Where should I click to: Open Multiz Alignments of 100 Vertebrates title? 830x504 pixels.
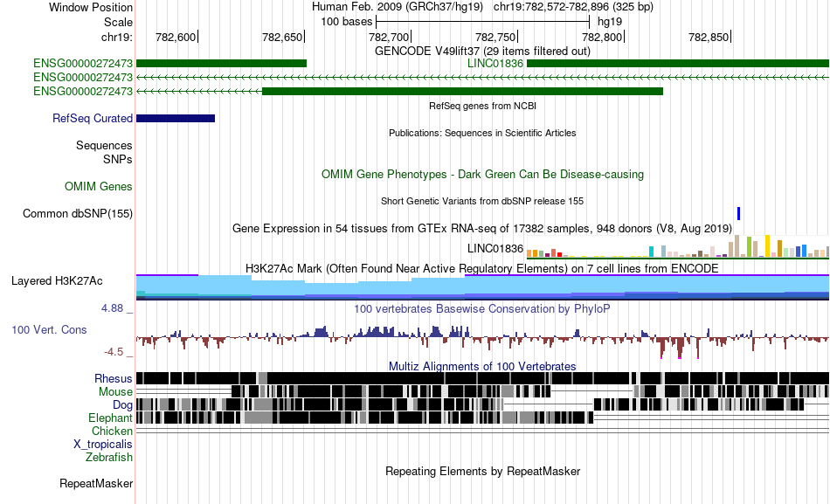pyautogui.click(x=482, y=366)
